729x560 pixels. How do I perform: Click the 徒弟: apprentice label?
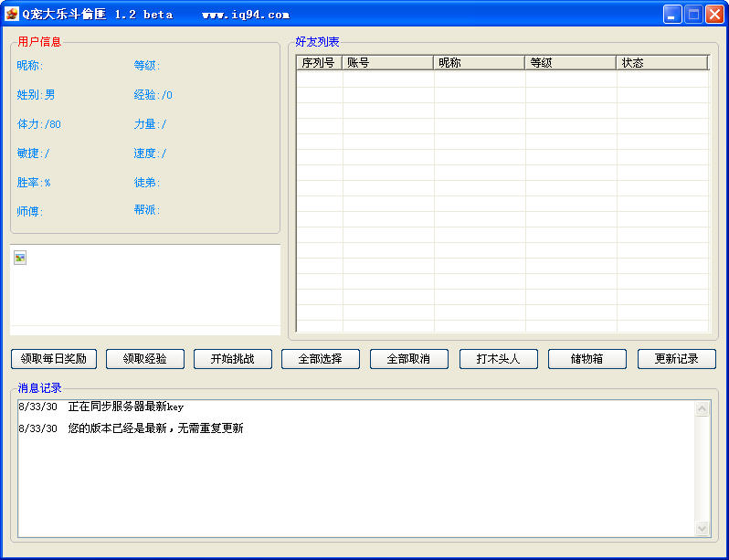point(147,183)
